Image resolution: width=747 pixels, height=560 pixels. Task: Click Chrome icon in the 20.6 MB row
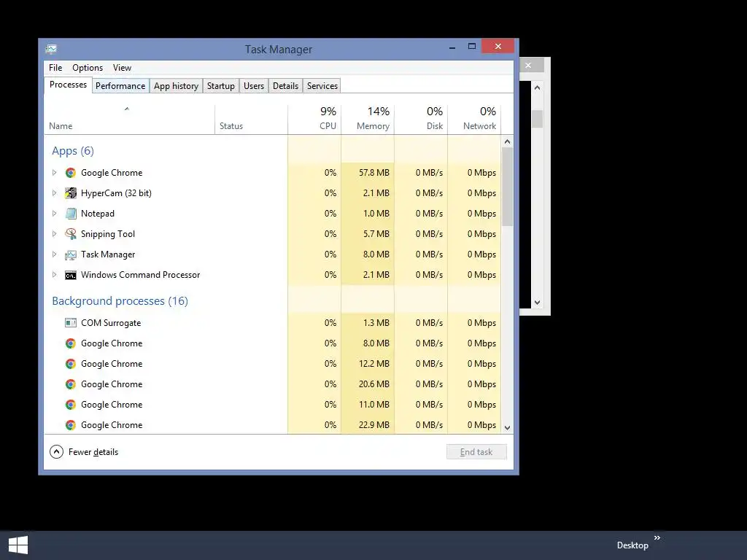click(71, 384)
